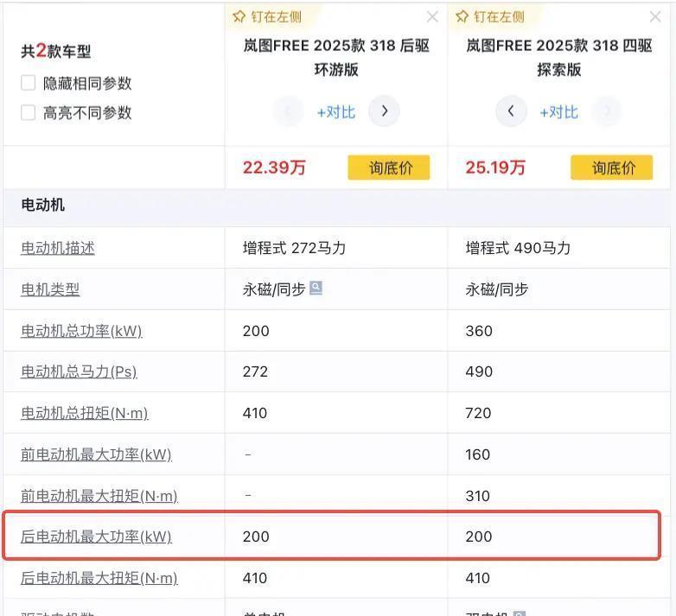Screen dimensions: 676x616
Task: Click 岚图FREE 2025款 318 四驱探索版 title
Action: tap(559, 57)
